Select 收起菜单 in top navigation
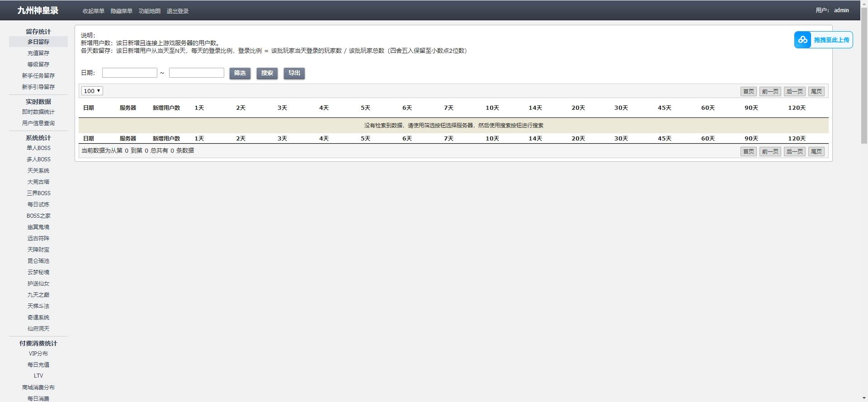This screenshot has width=868, height=402. click(93, 11)
